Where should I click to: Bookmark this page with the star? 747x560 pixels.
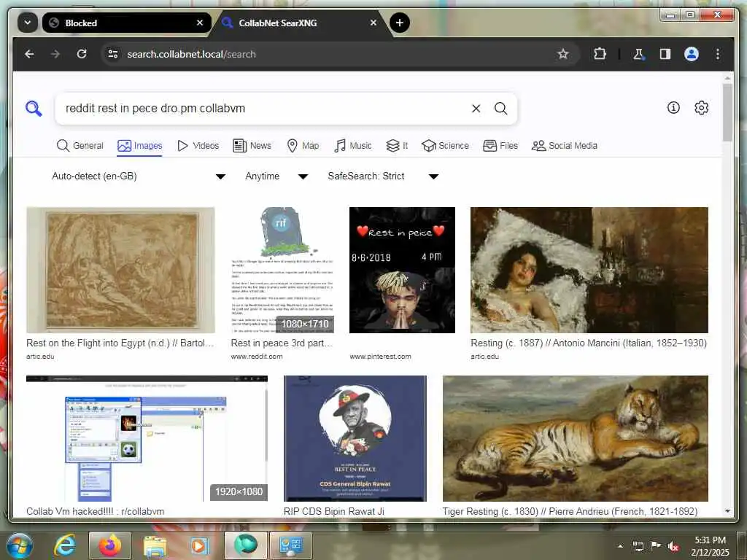[563, 54]
